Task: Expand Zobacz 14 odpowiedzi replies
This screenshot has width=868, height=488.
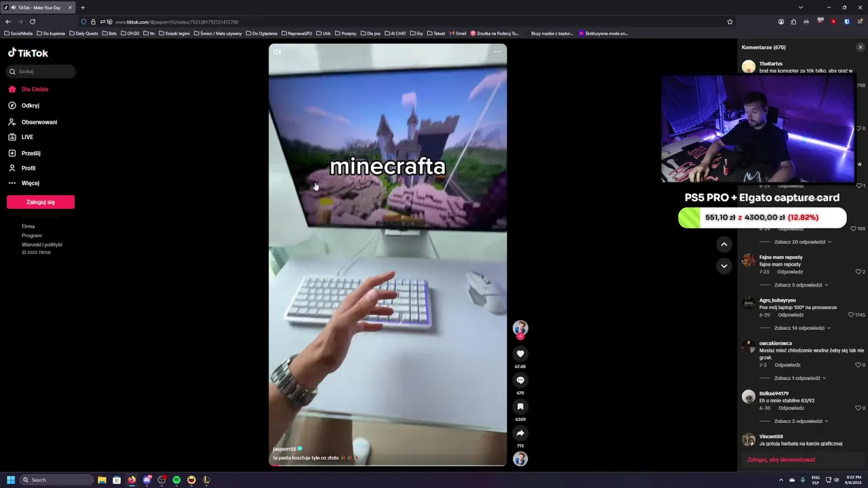Action: tap(802, 328)
